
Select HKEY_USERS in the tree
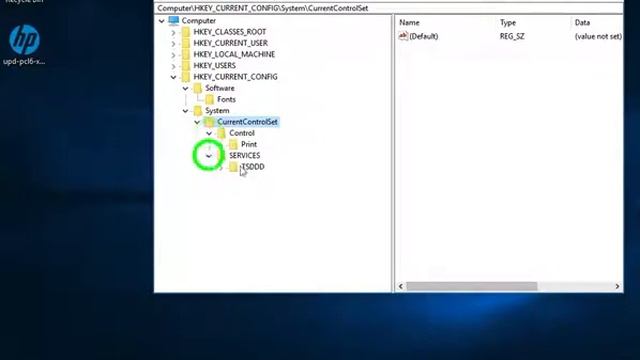coord(215,65)
